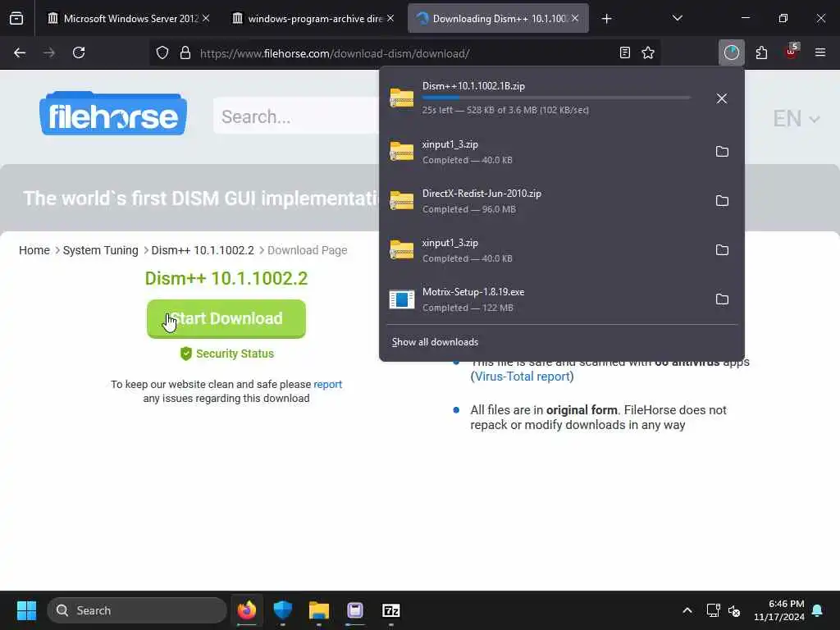Click the green Start Download button

[x=226, y=319]
